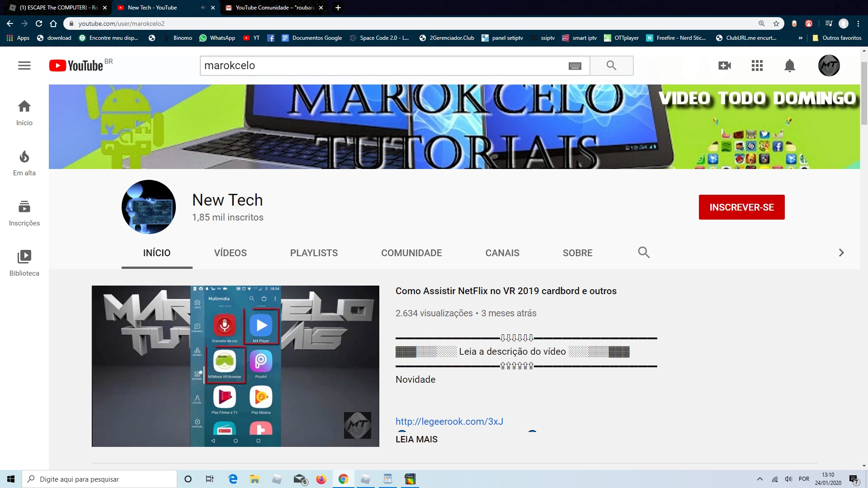Select the PLAYLISTS channel tab

coord(314,253)
